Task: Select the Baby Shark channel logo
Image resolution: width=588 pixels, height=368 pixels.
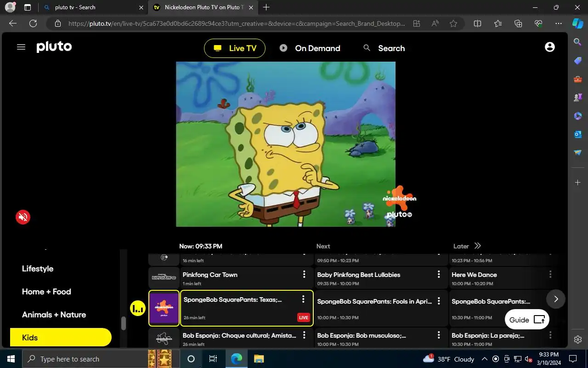Action: 164,277
